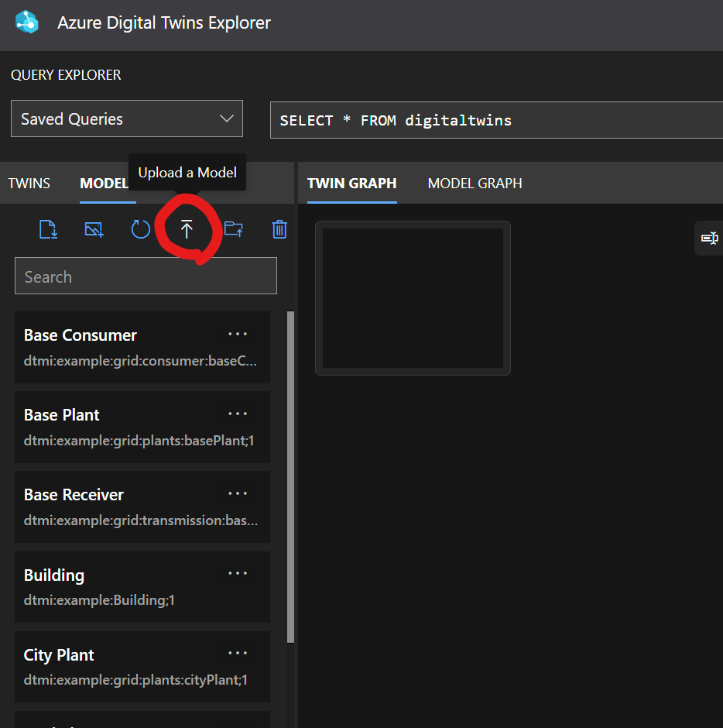Click the twin graph minimap overview box
Screen dimensions: 723x728
point(413,298)
